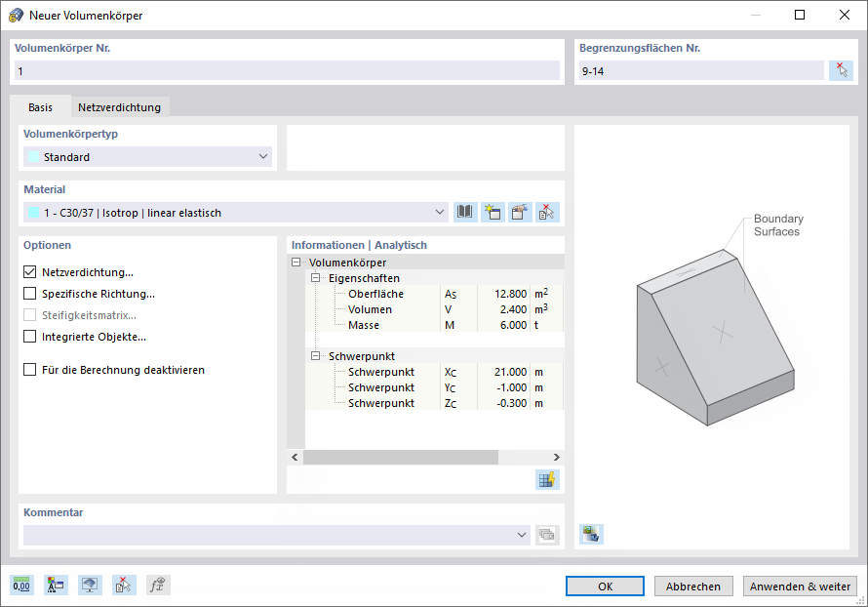Maximize the Neuer Volumenkörper window
Image resolution: width=868 pixels, height=607 pixels.
point(800,15)
